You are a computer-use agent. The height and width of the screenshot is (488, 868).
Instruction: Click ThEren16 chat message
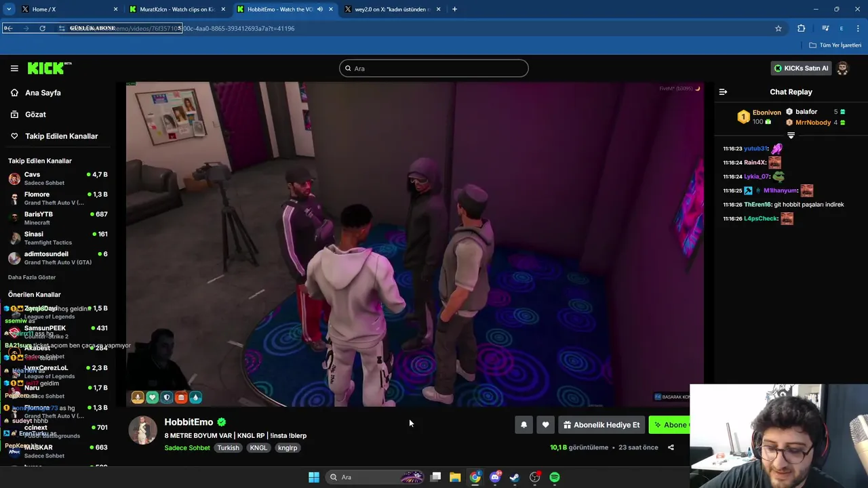pos(783,204)
